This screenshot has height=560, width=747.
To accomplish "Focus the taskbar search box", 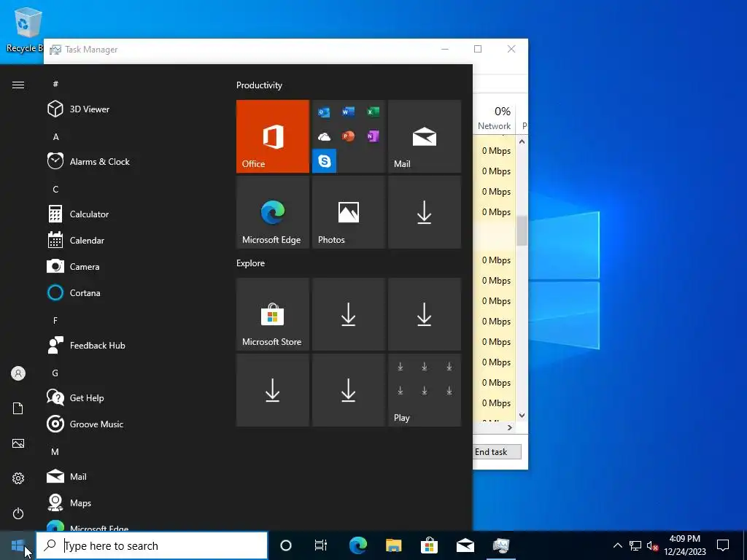I will (x=152, y=545).
